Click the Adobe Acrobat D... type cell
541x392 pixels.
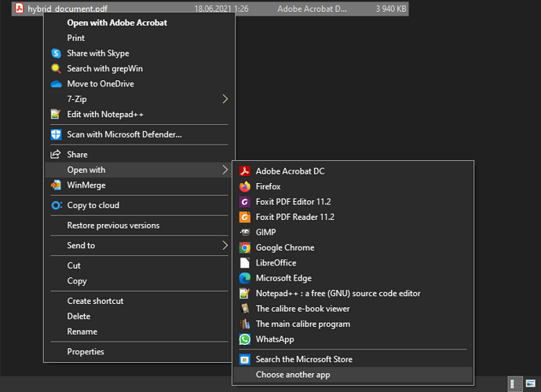[312, 9]
